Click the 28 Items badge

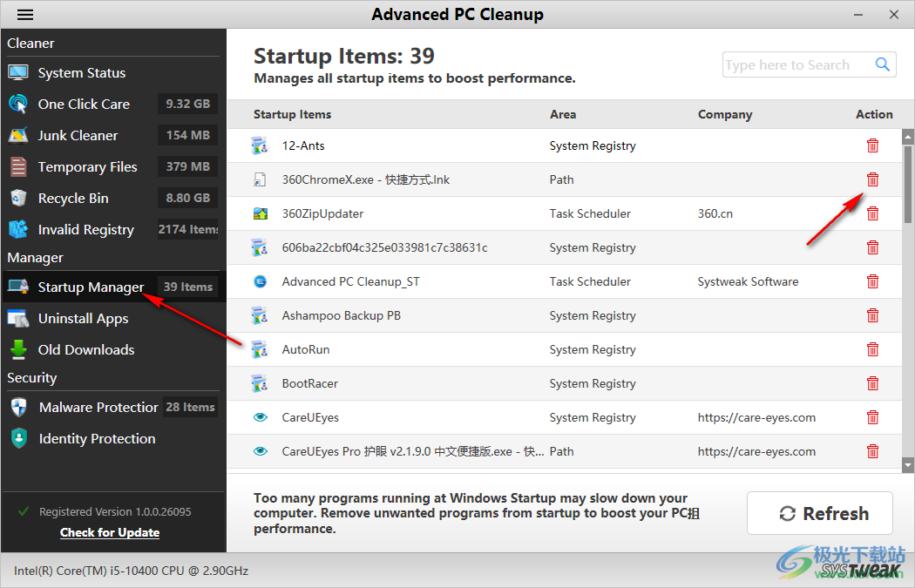190,407
